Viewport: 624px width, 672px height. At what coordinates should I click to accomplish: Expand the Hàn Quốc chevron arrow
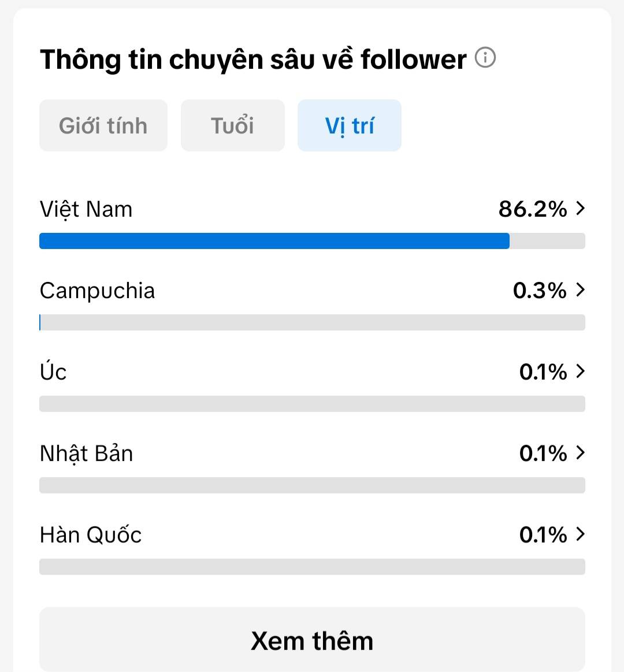[580, 534]
